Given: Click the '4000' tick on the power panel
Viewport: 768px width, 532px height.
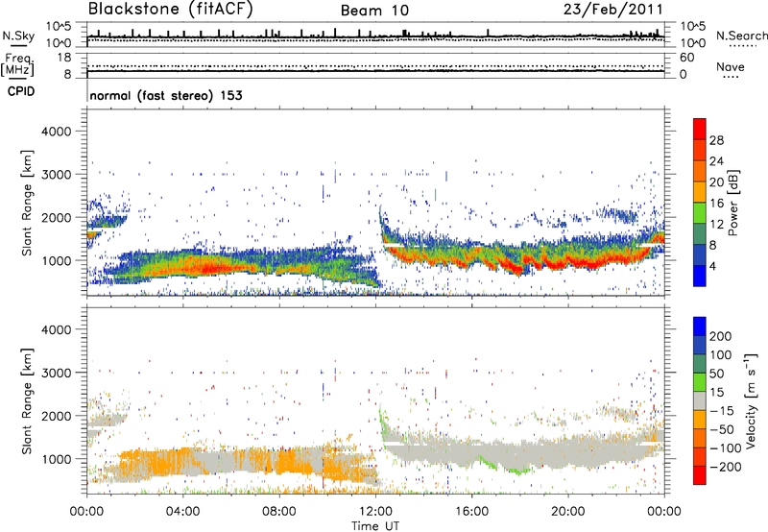Looking at the screenshot, I should (x=56, y=132).
